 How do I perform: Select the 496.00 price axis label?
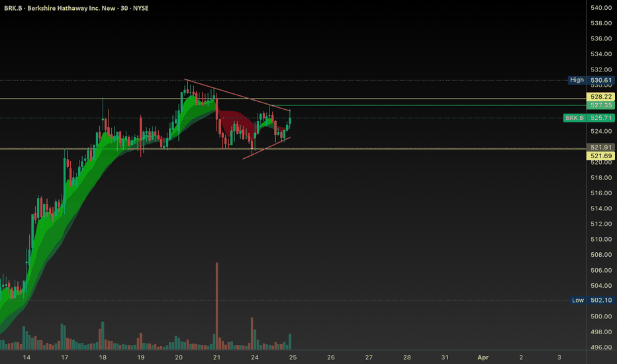(601, 347)
